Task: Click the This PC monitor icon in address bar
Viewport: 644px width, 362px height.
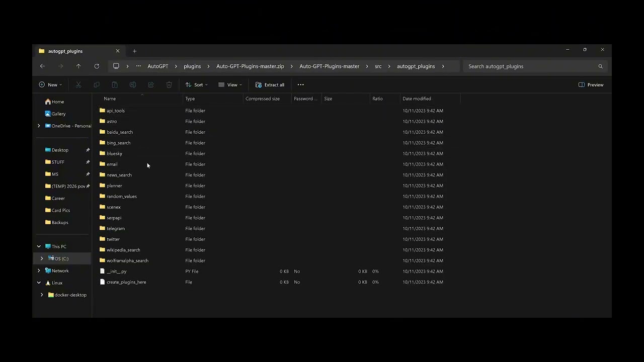Action: (116, 66)
